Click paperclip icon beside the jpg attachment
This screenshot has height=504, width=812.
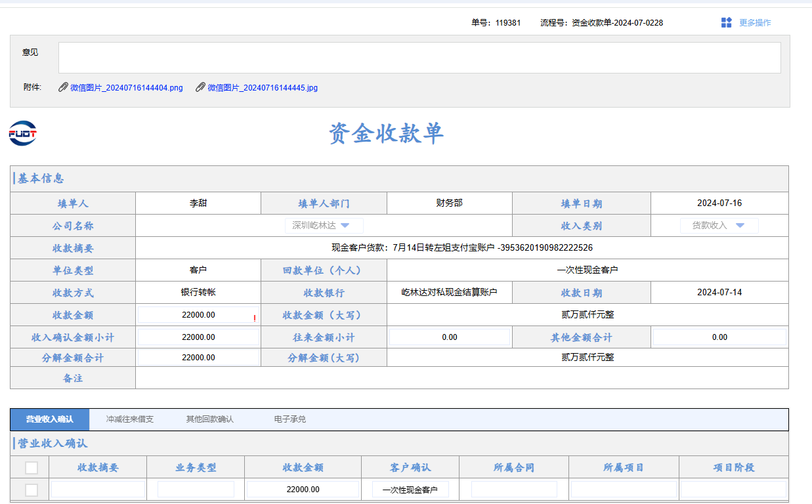[201, 87]
